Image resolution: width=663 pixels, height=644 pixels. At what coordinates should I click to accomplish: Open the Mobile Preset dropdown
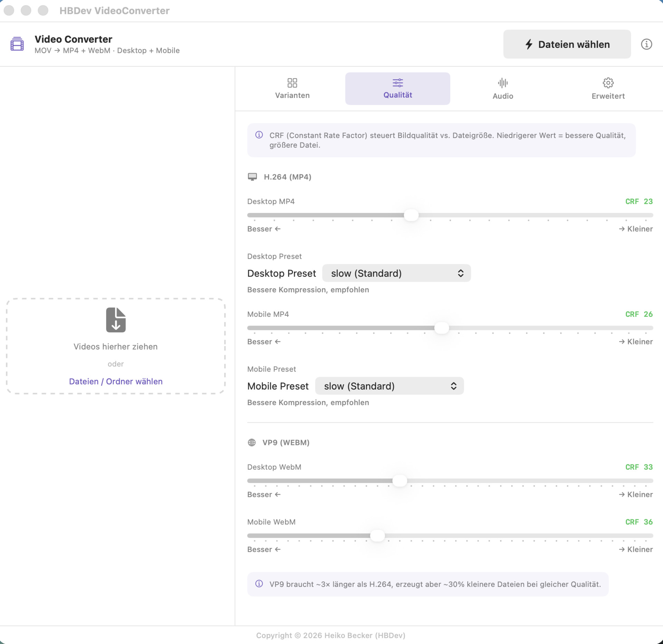(x=389, y=386)
